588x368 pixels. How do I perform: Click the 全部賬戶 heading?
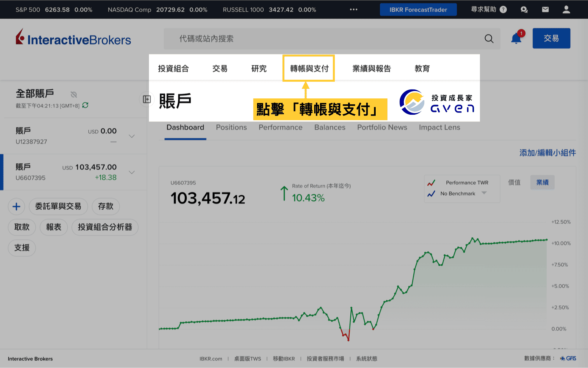[35, 94]
